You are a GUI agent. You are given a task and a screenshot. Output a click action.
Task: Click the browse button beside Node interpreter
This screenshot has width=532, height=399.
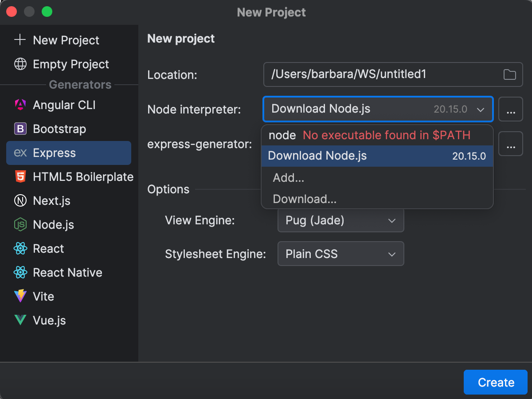pos(510,109)
